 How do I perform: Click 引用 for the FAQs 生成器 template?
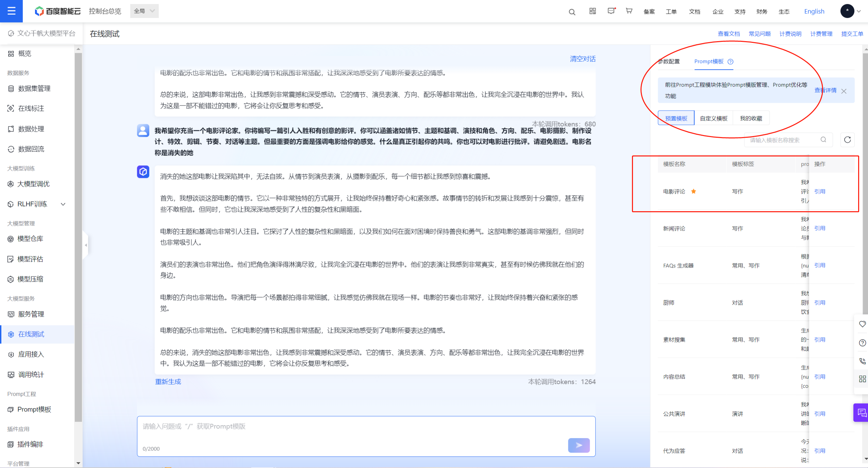(x=820, y=265)
